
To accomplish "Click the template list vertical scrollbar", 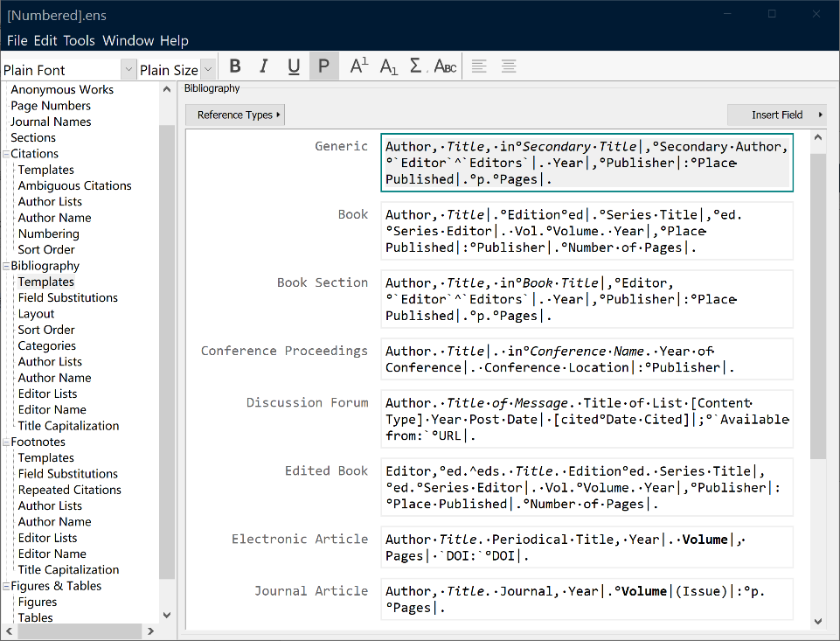I will point(818,306).
